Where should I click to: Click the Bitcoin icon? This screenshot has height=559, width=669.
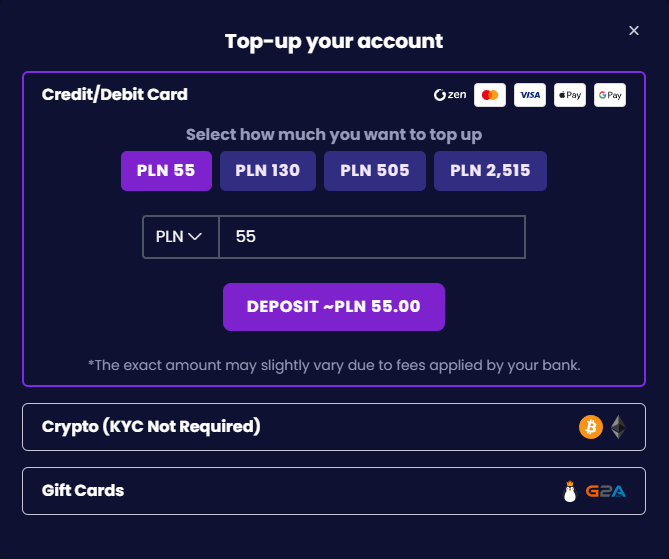coord(591,427)
